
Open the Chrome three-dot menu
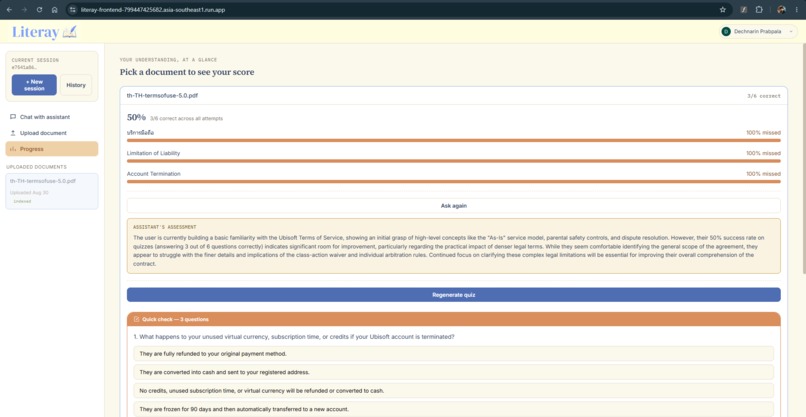796,10
